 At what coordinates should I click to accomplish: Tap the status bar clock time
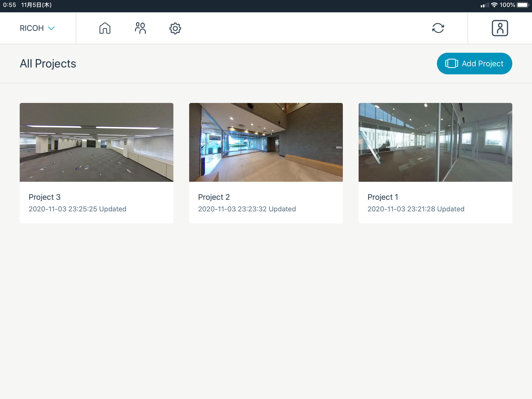click(x=9, y=5)
